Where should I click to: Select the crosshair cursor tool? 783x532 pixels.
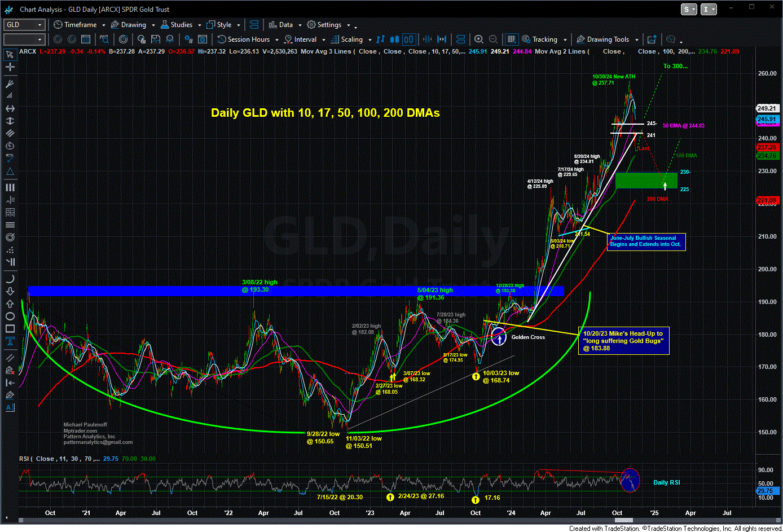click(10, 67)
